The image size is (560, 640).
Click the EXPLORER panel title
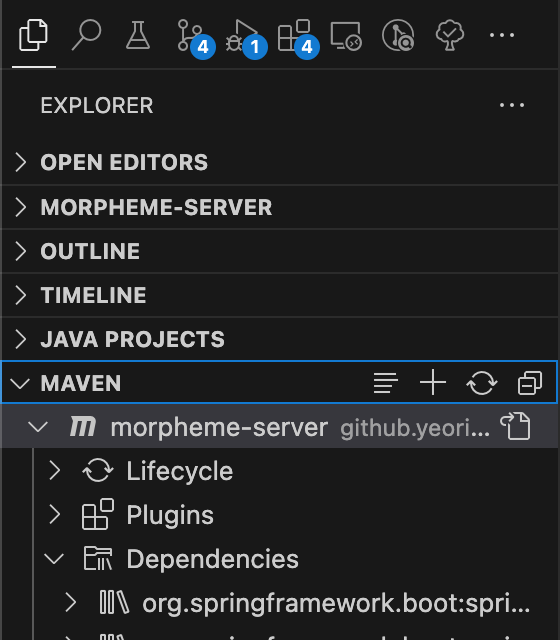(x=97, y=105)
